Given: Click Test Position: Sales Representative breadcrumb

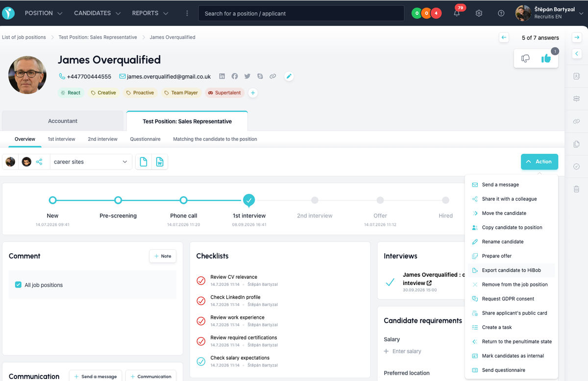Looking at the screenshot, I should [x=98, y=37].
